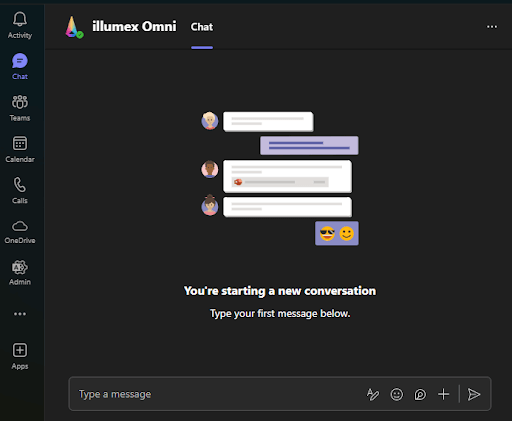
Task: Click the Type a message field
Action: (x=217, y=394)
